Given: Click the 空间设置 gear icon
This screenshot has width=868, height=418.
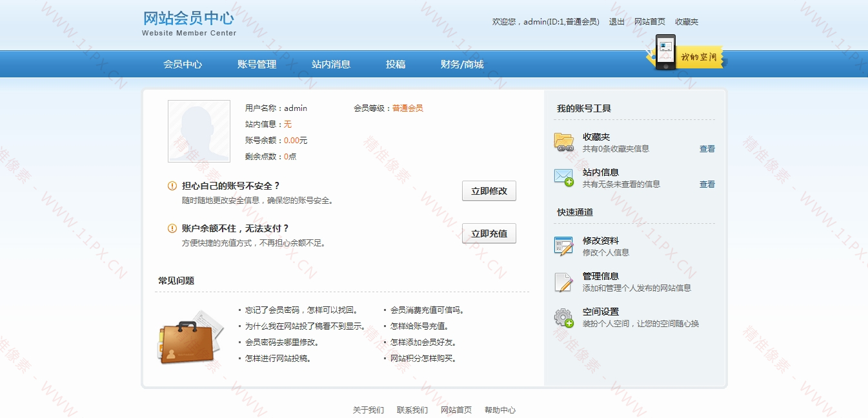Looking at the screenshot, I should pos(564,317).
